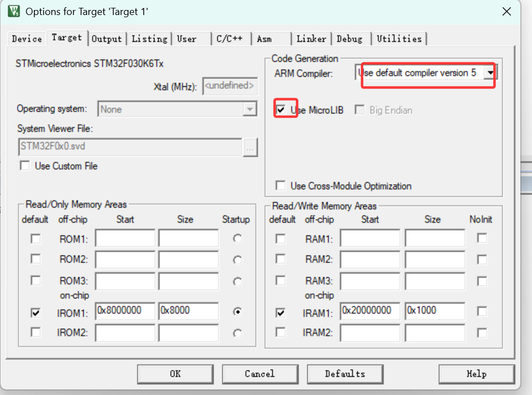Enable NoInit for IRAM2

point(482,333)
